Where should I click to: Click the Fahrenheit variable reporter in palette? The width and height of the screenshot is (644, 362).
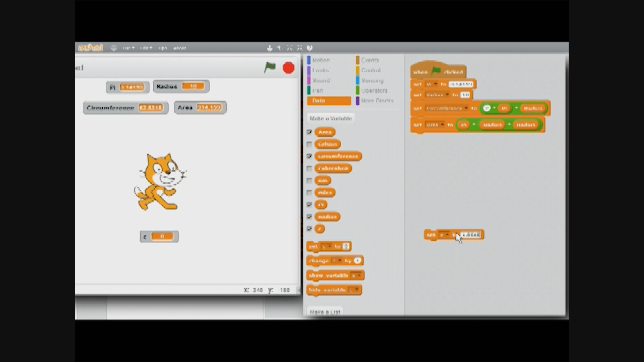coord(333,168)
